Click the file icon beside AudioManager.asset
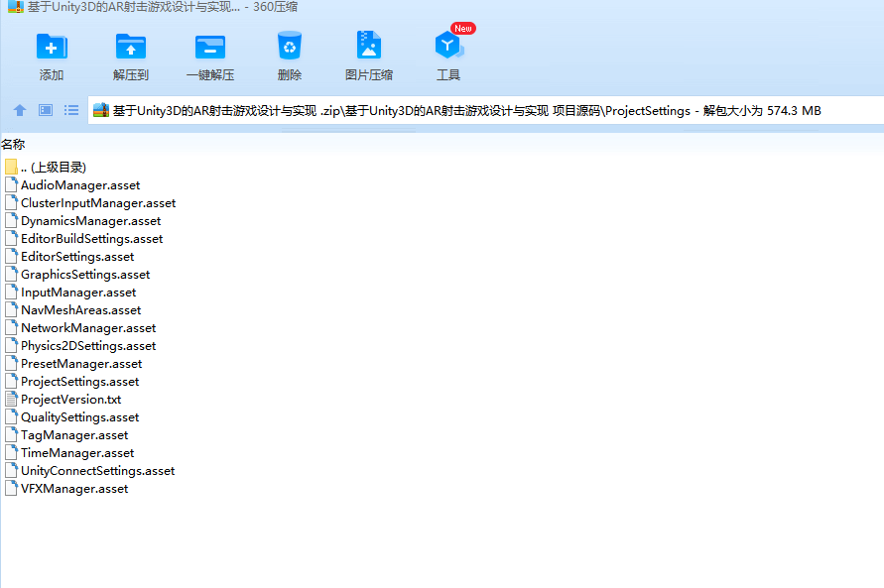This screenshot has height=588, width=884. tap(11, 184)
